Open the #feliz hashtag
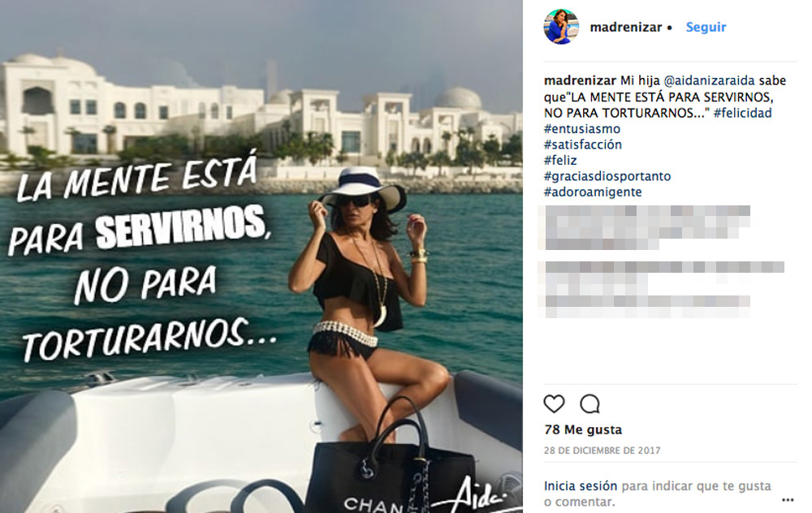The height and width of the screenshot is (513, 812). [x=559, y=161]
